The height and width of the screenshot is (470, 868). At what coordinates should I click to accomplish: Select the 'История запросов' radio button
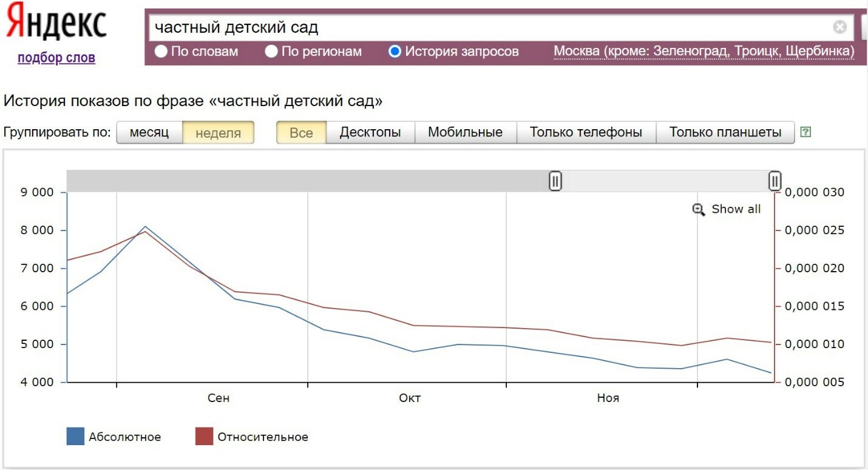(x=395, y=52)
